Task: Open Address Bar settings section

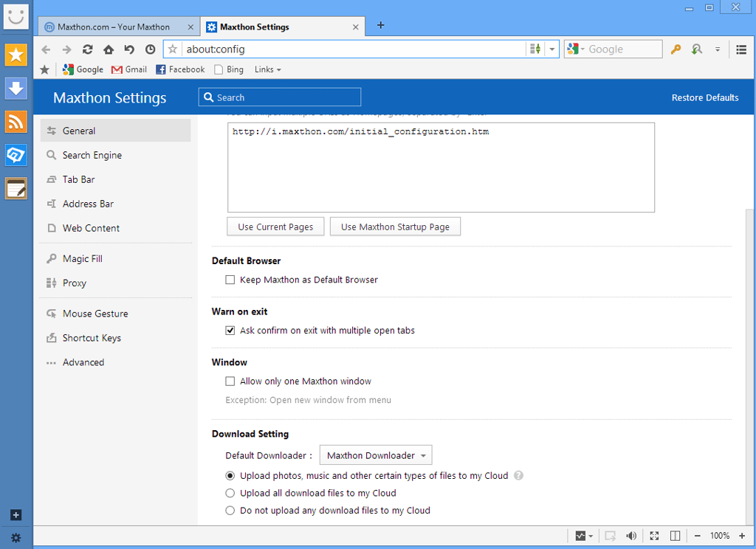Action: click(x=116, y=204)
